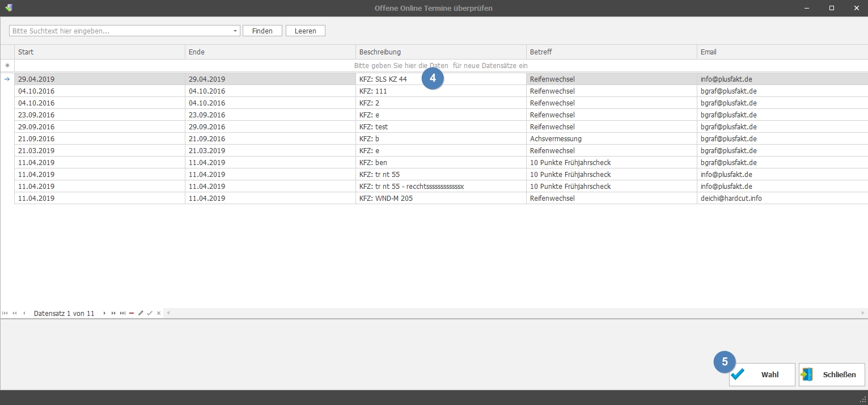Viewport: 868px width, 405px height.
Task: Confirm selection with Wahl button
Action: [762, 374]
